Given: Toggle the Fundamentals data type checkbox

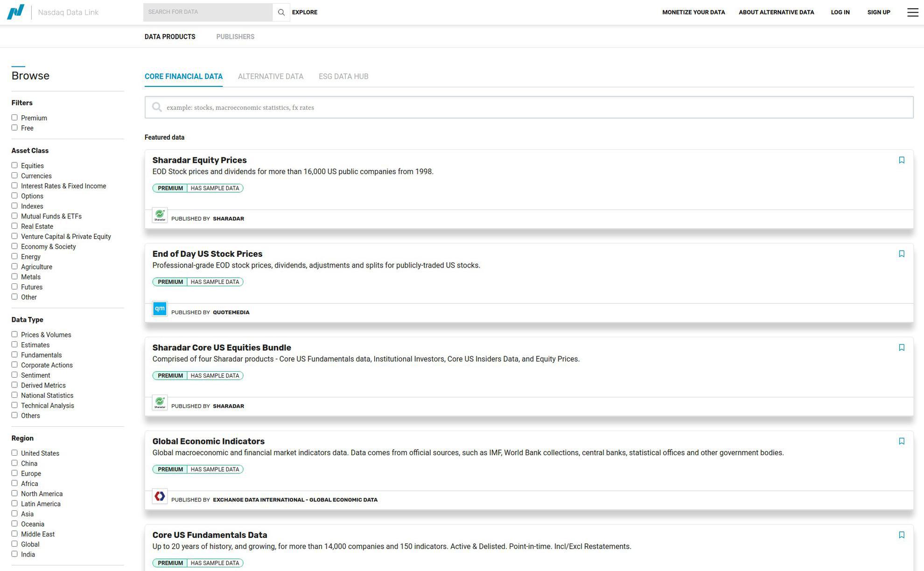Looking at the screenshot, I should point(14,355).
